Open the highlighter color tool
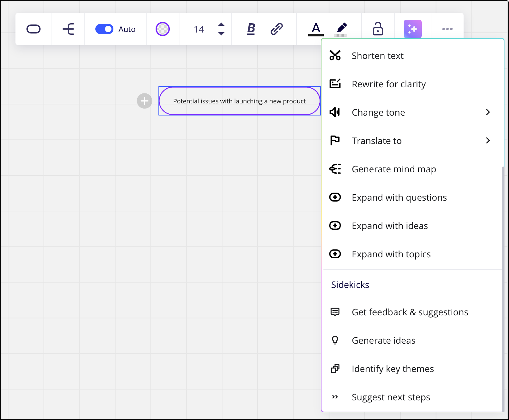This screenshot has width=509, height=420. [x=341, y=29]
